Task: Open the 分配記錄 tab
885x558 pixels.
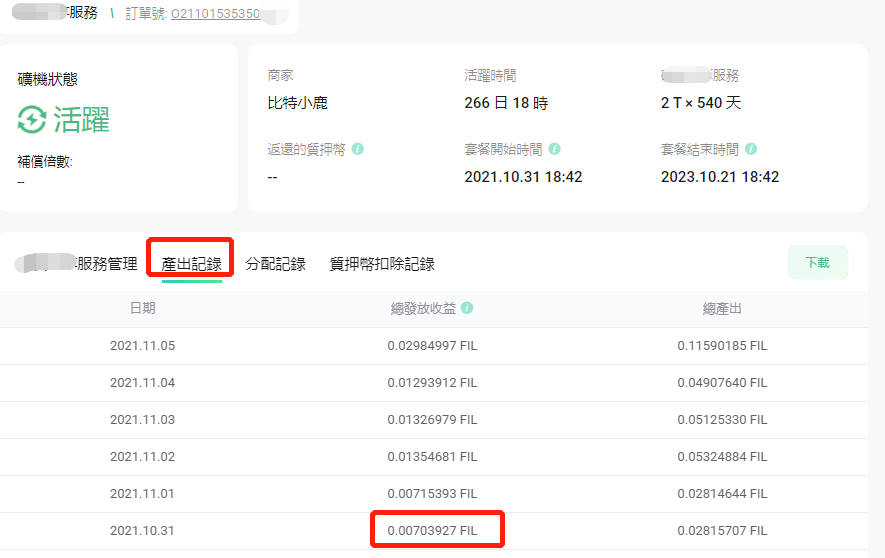Action: (275, 264)
